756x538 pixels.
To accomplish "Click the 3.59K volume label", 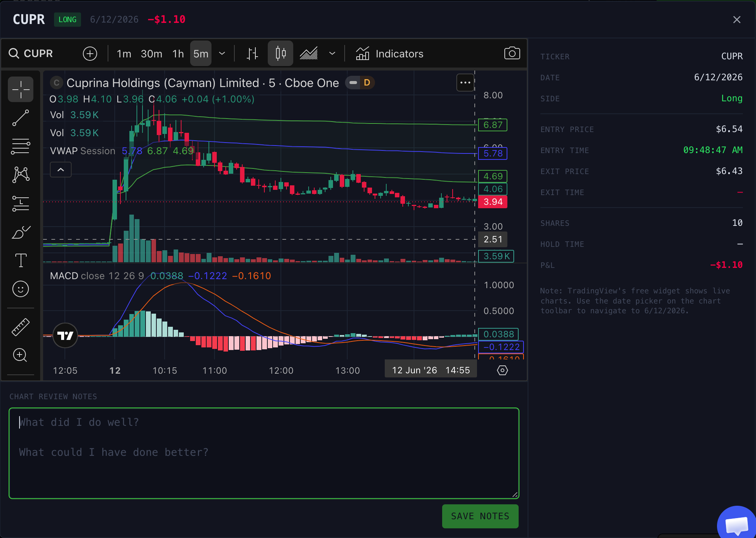I will 496,256.
